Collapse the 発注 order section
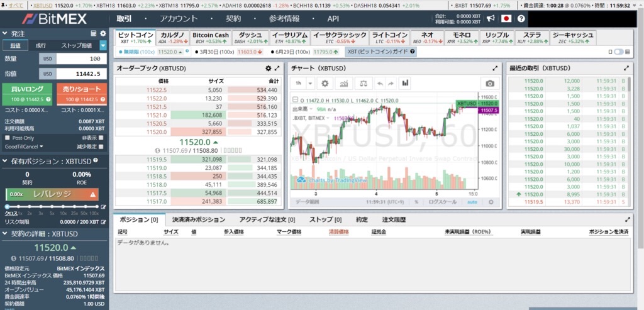Screen dimensions: 644x310 [4, 34]
